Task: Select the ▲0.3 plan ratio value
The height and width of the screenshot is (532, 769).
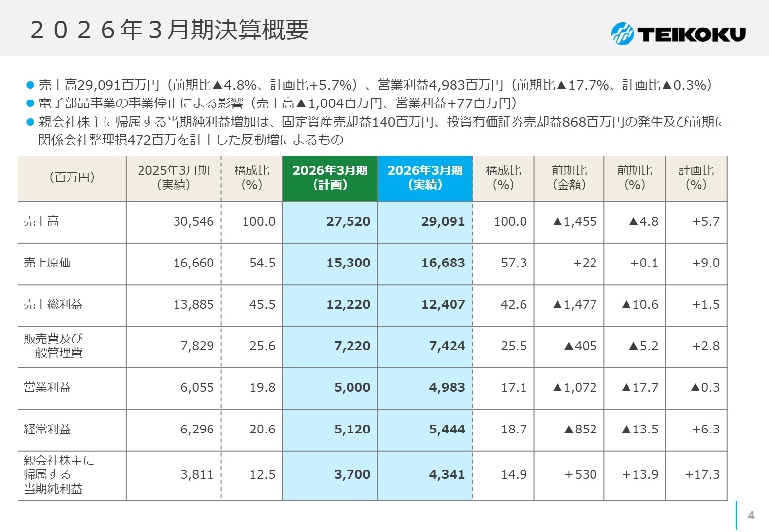Action: [x=705, y=388]
